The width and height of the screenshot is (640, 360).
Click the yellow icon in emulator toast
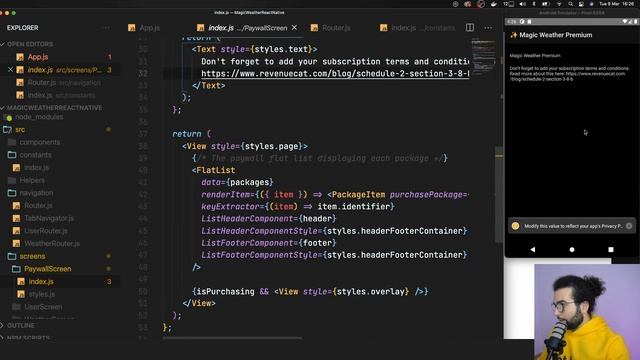[516, 226]
